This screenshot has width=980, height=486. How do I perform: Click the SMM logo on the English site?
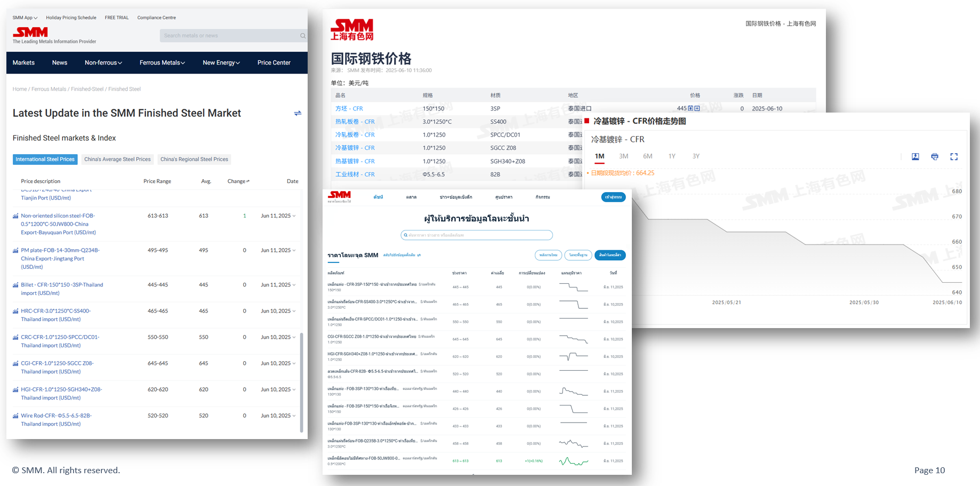click(x=30, y=32)
